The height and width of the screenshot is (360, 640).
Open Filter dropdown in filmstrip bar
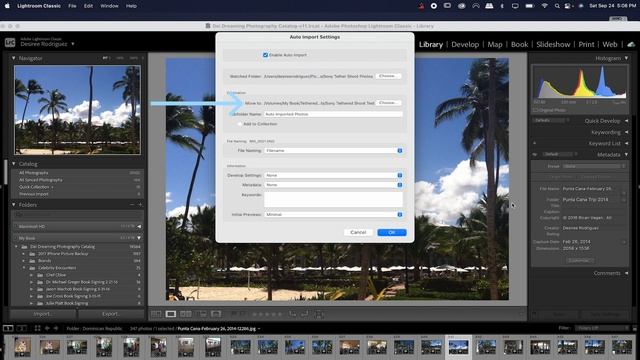(x=601, y=328)
